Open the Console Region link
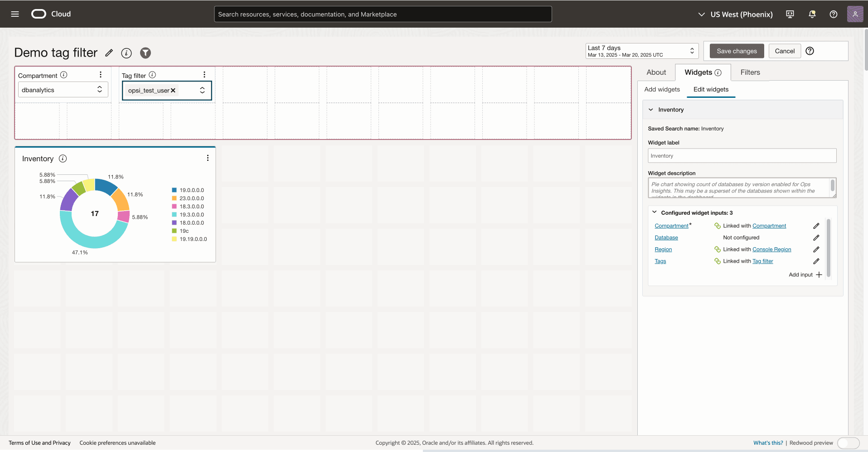Screen dimensions: 868x452 coord(771,250)
